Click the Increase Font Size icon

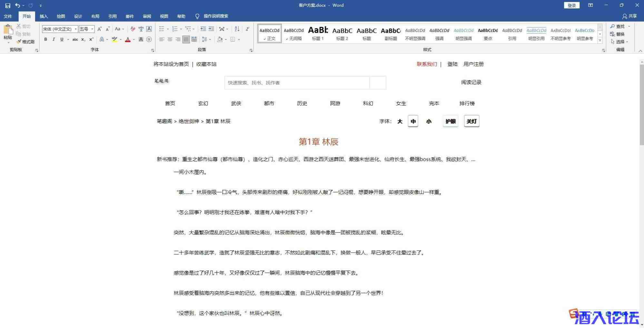click(100, 29)
